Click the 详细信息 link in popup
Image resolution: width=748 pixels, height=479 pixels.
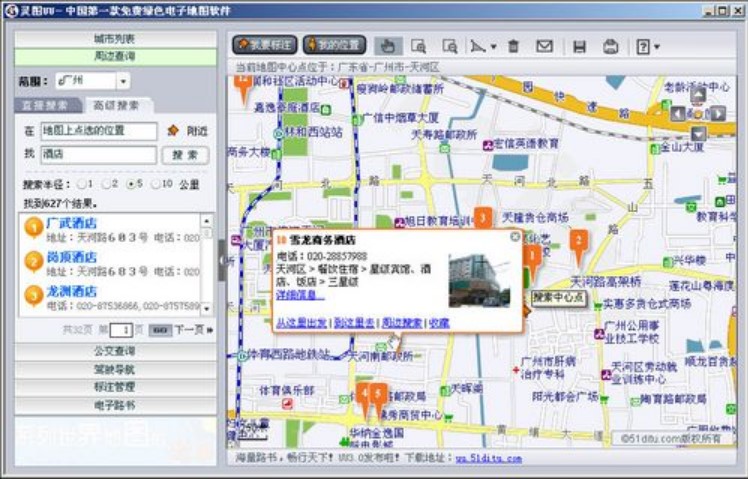(x=295, y=295)
